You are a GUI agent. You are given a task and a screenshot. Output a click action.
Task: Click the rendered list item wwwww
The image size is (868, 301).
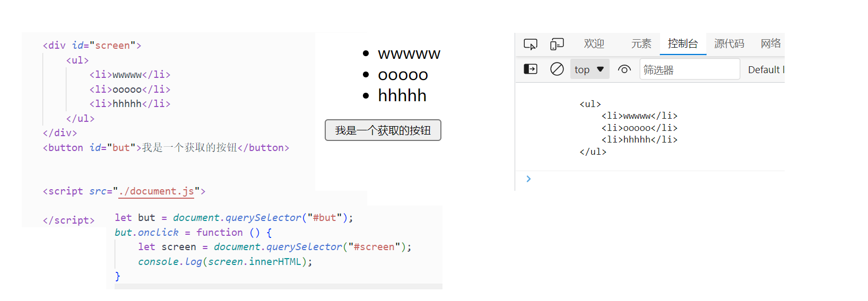click(x=409, y=54)
